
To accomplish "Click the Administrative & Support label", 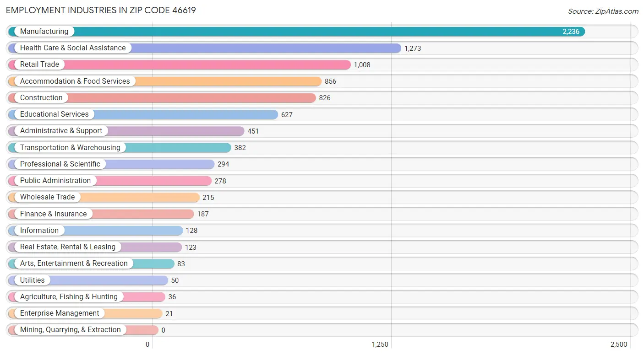I will coord(61,131).
